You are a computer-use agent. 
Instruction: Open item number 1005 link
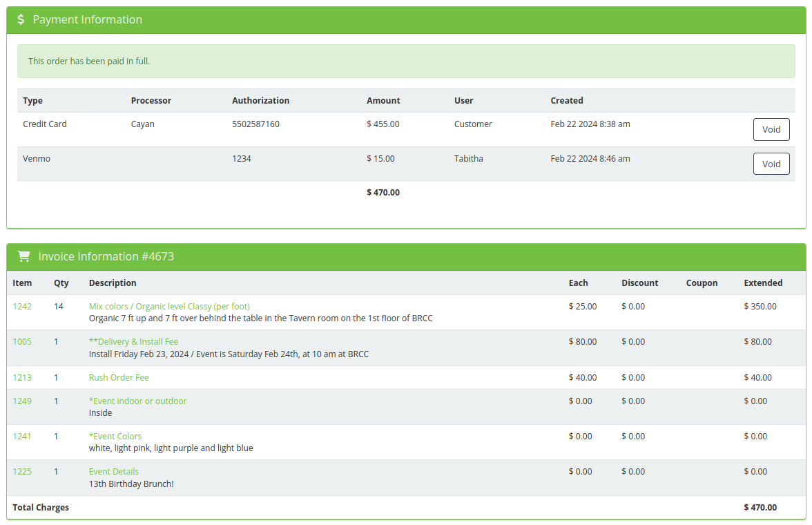tap(22, 341)
